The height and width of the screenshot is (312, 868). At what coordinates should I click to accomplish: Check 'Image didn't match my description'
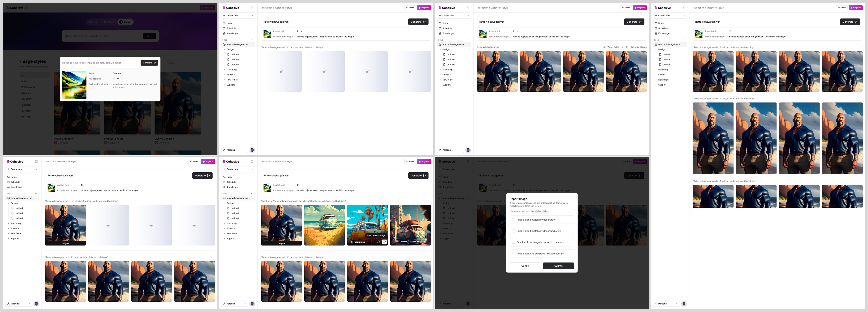pyautogui.click(x=514, y=220)
